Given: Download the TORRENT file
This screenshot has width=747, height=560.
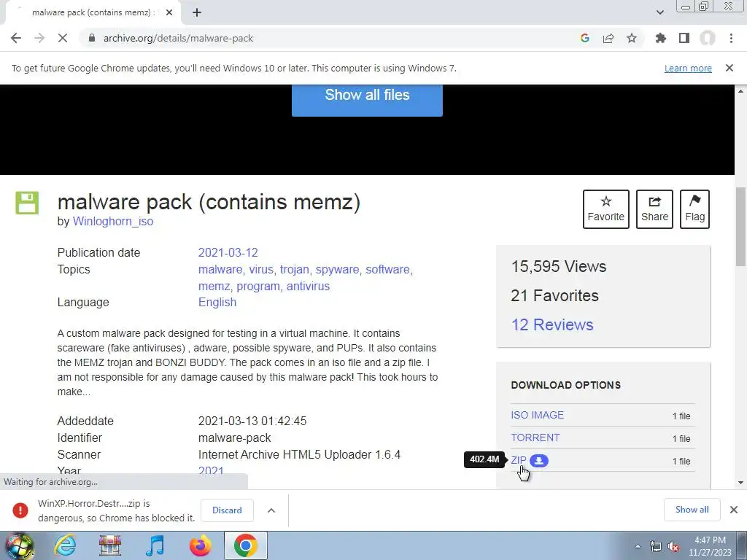Looking at the screenshot, I should 535,437.
